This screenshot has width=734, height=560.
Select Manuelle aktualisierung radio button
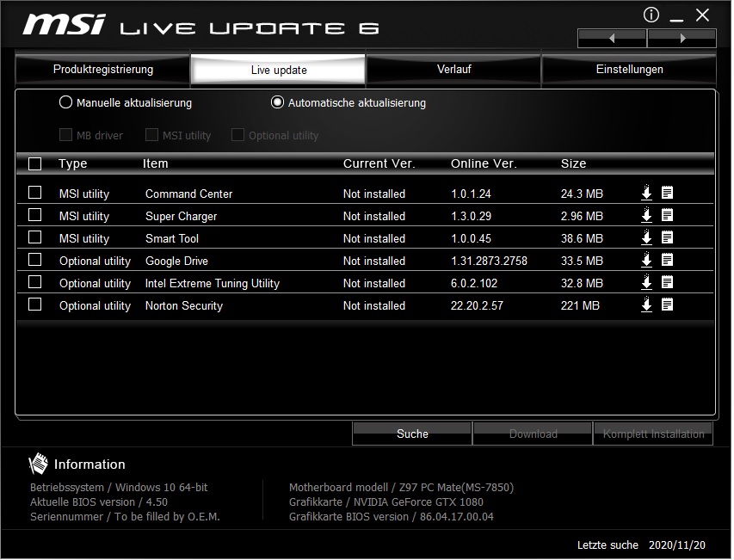point(66,102)
